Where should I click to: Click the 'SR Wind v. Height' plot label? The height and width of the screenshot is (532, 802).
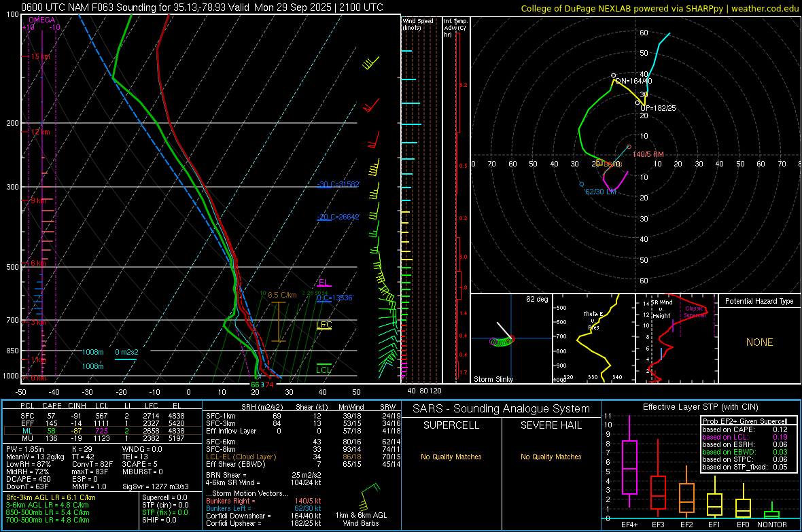tap(661, 309)
